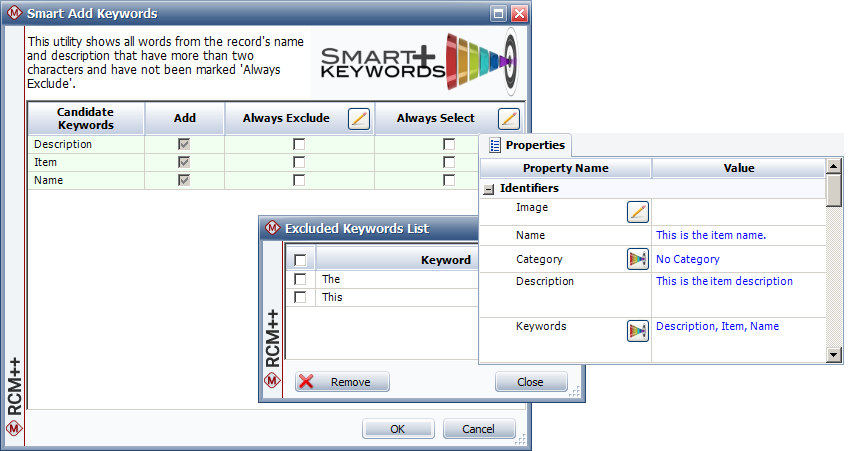The width and height of the screenshot is (850, 451).
Task: Tick the select-all checkbox in Excluded Keywords header
Action: (300, 260)
